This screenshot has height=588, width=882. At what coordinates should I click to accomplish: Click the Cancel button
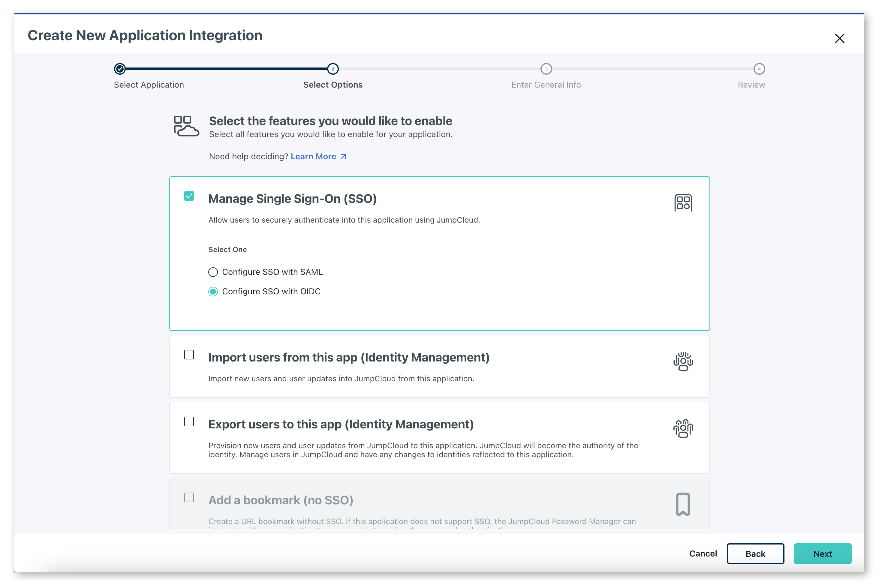coord(703,553)
